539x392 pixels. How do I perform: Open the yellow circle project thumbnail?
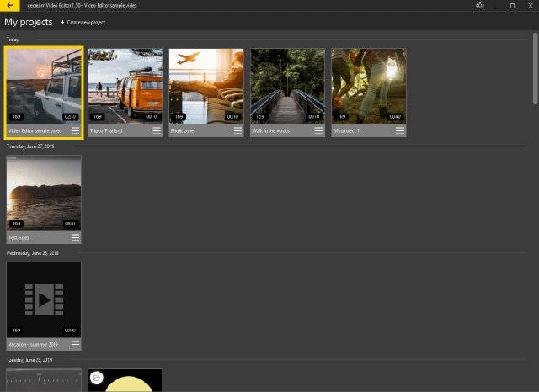pyautogui.click(x=125, y=380)
